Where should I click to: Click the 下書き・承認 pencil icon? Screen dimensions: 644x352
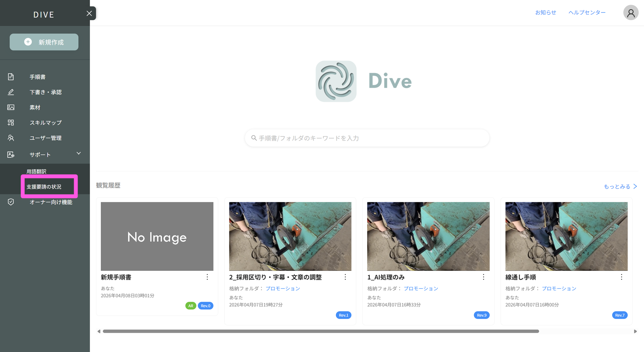click(x=11, y=92)
